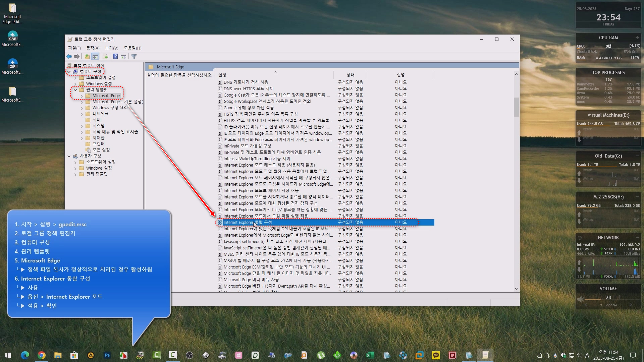Open Google Chrome from the taskbar

pyautogui.click(x=42, y=355)
